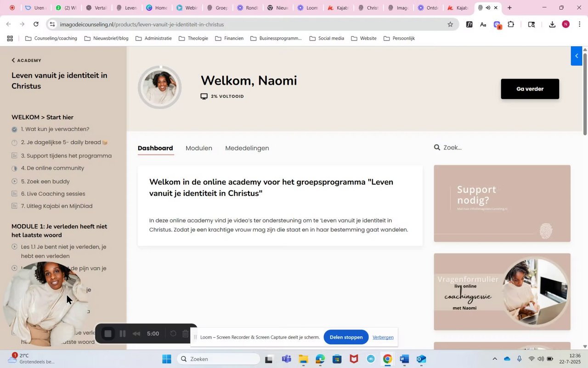
Task: Click the magnifier icon next to Zoek...
Action: pos(437,148)
